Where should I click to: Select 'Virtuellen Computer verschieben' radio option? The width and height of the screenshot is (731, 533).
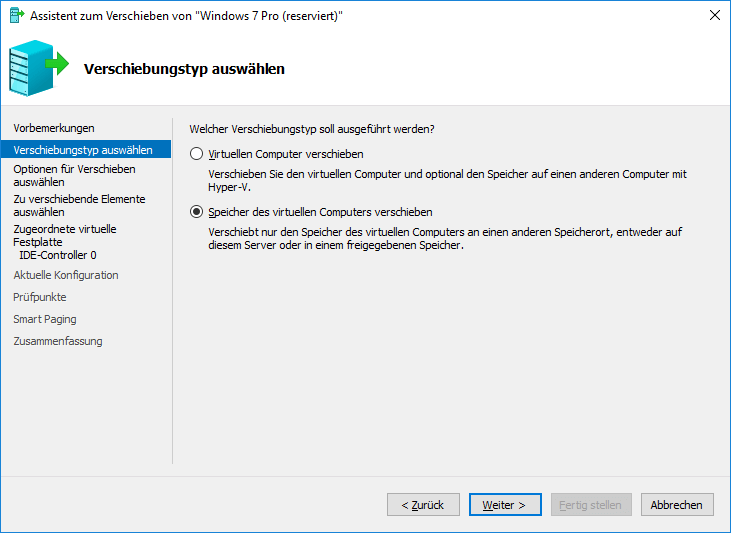pos(196,154)
